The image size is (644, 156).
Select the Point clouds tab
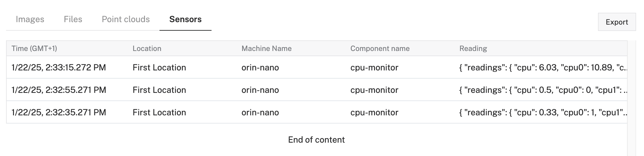126,19
